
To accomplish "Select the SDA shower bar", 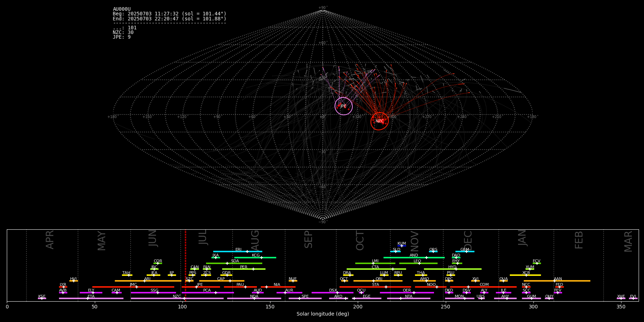I will coord(234,263).
